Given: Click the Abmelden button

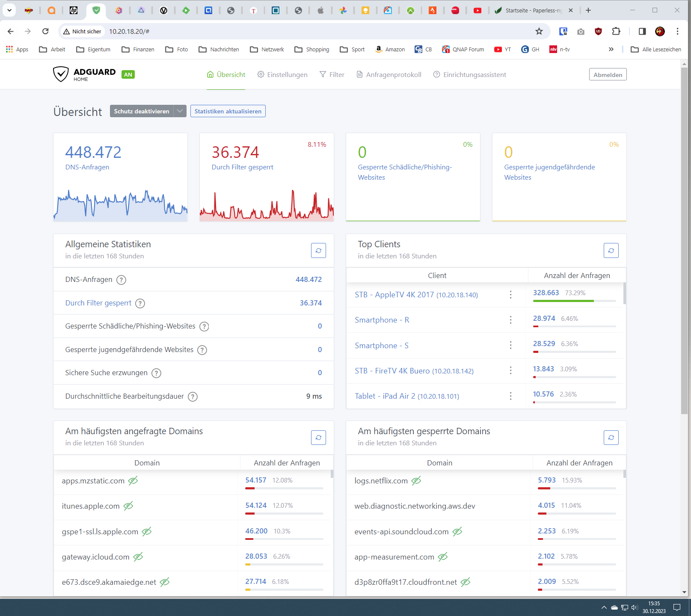Looking at the screenshot, I should tap(608, 74).
